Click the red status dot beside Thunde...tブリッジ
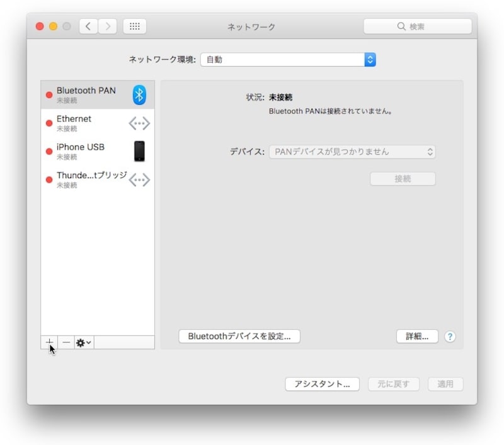Screen dimensions: 504x445 click(49, 180)
